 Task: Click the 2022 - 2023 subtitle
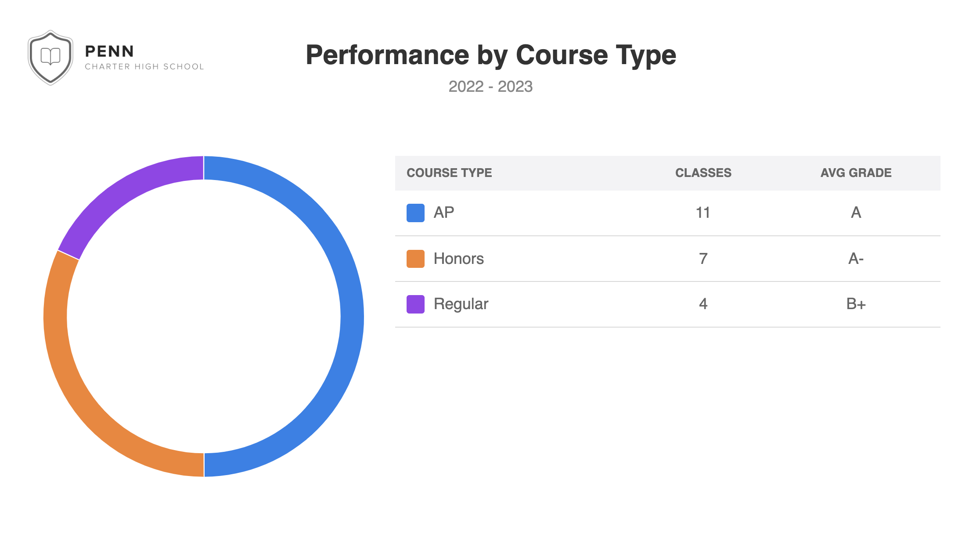(490, 87)
